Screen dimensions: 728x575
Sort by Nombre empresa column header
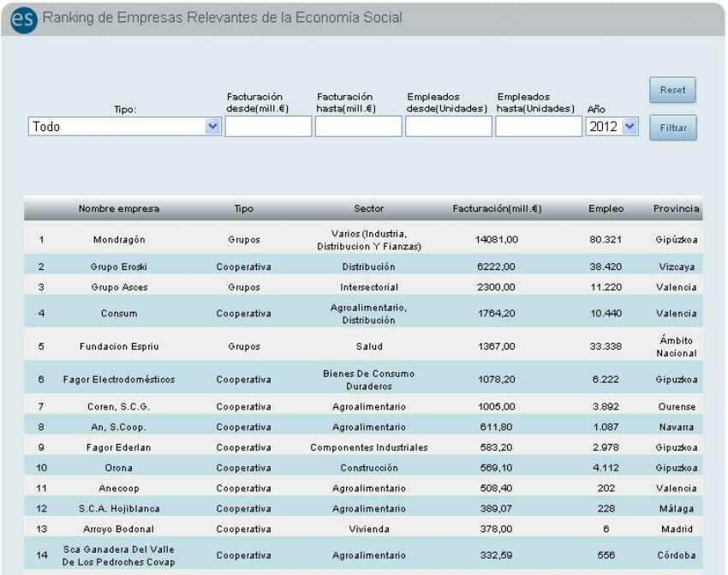119,208
